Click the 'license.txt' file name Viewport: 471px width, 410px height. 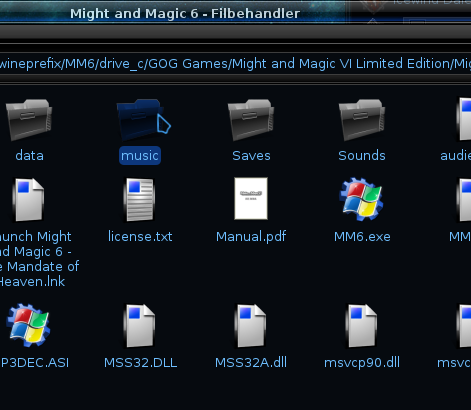coord(140,237)
